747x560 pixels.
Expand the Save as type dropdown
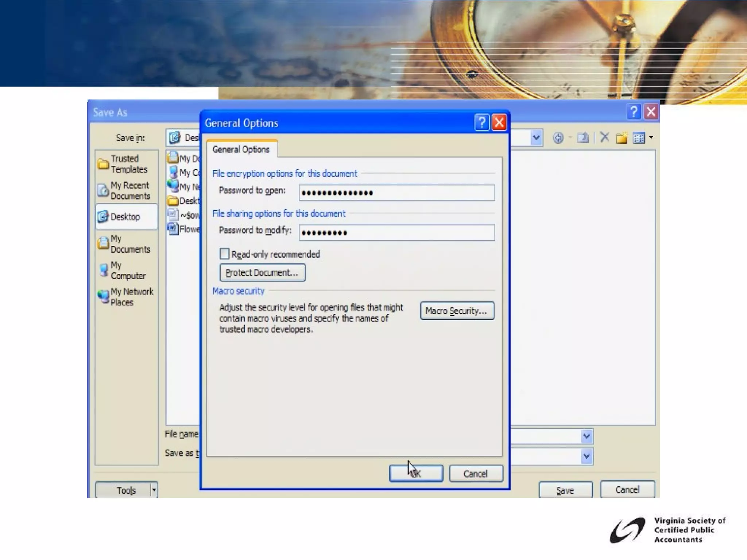pos(586,456)
